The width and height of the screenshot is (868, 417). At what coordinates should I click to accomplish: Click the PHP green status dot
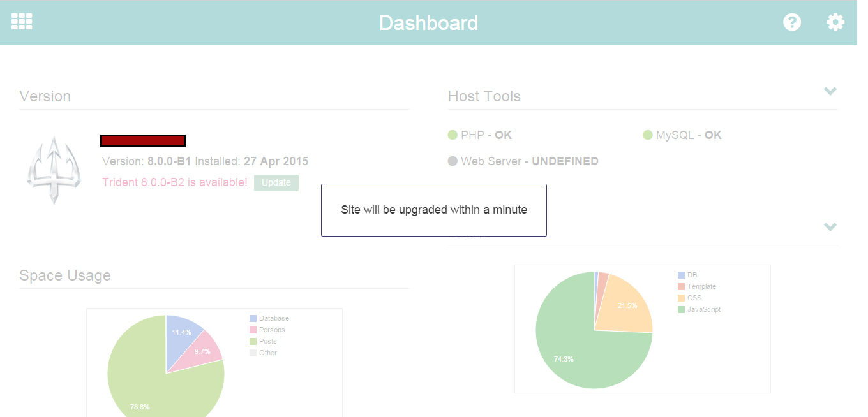pos(453,135)
